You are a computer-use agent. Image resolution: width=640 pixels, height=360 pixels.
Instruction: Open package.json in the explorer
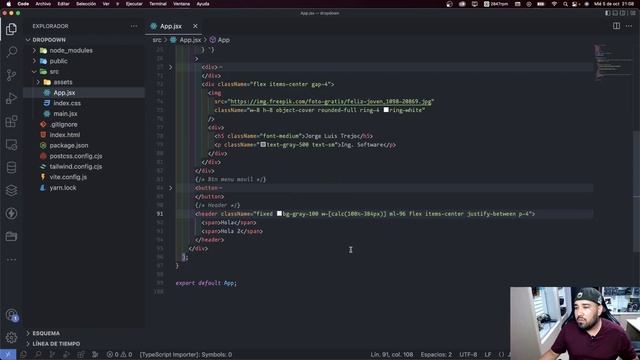tap(69, 145)
